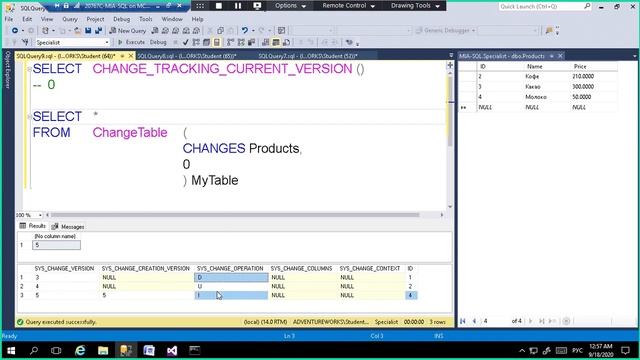The width and height of the screenshot is (640, 360).
Task: Collapse the second SELECT statement outline toggle
Action: pos(29,117)
